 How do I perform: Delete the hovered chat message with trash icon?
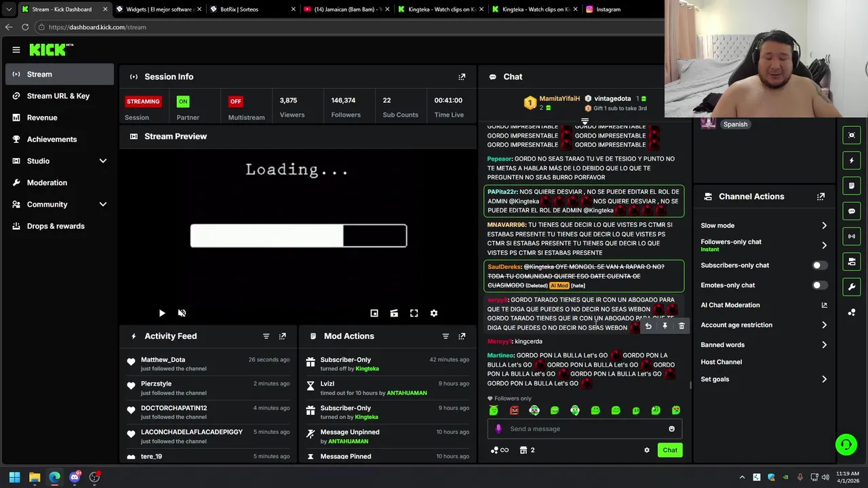[x=682, y=326]
